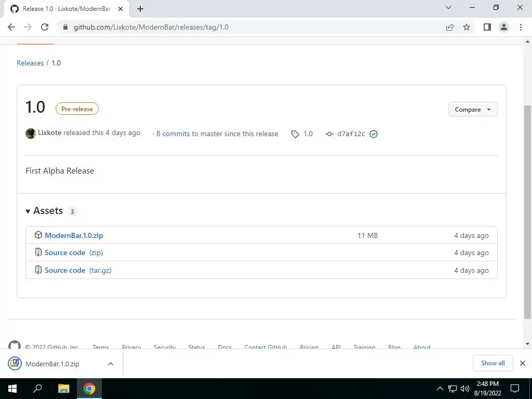Click the file icon for Source code (zip)
Screen dimensions: 532x399
(38, 252)
